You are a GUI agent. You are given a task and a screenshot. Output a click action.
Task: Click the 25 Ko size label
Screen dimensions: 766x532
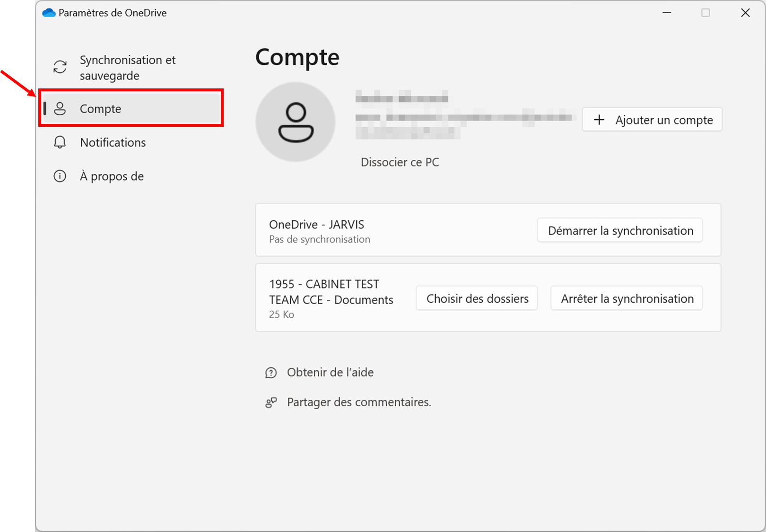coord(282,314)
